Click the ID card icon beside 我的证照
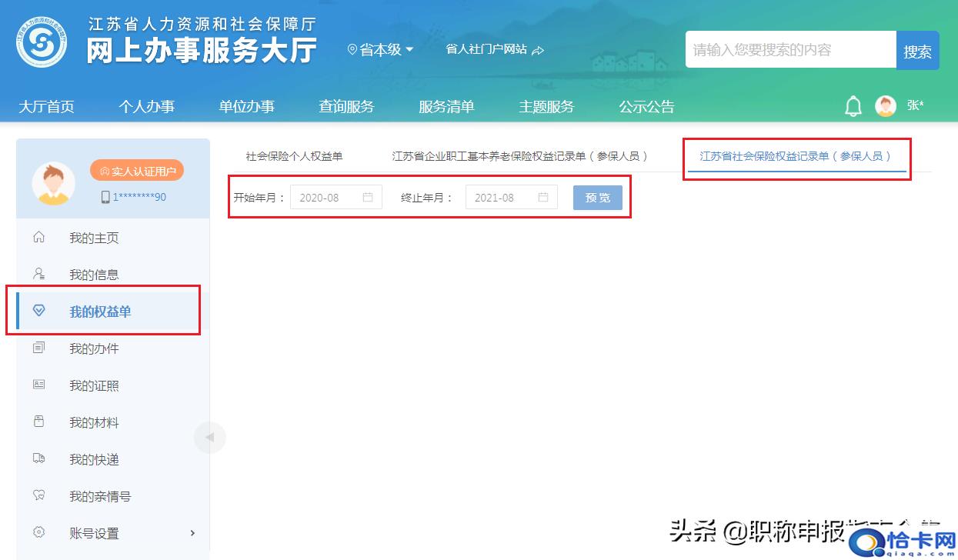958x560 pixels. coord(39,385)
